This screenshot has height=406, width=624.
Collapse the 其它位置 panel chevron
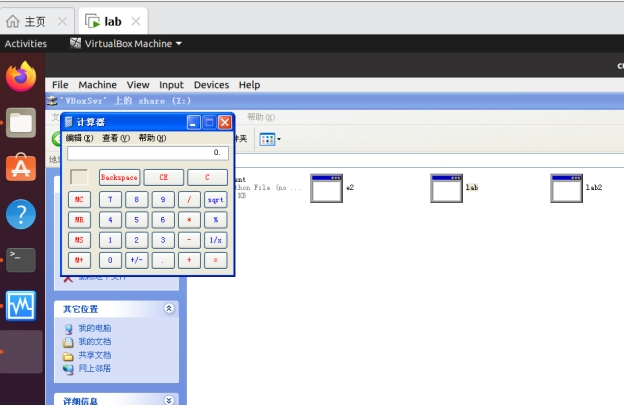169,308
